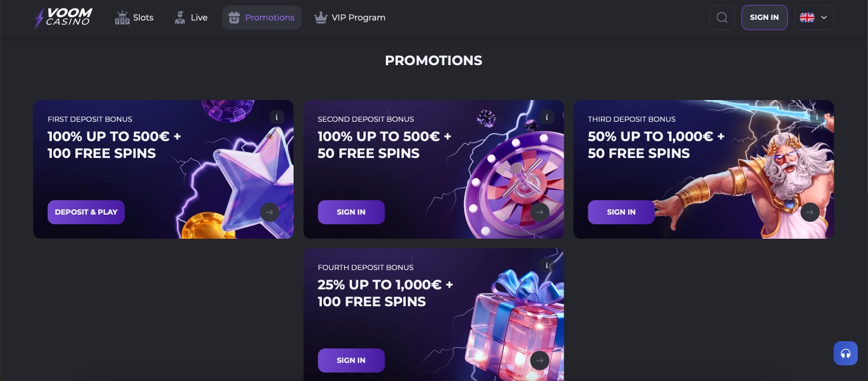Click the Voom Casino logo
The image size is (868, 381).
coord(63,17)
